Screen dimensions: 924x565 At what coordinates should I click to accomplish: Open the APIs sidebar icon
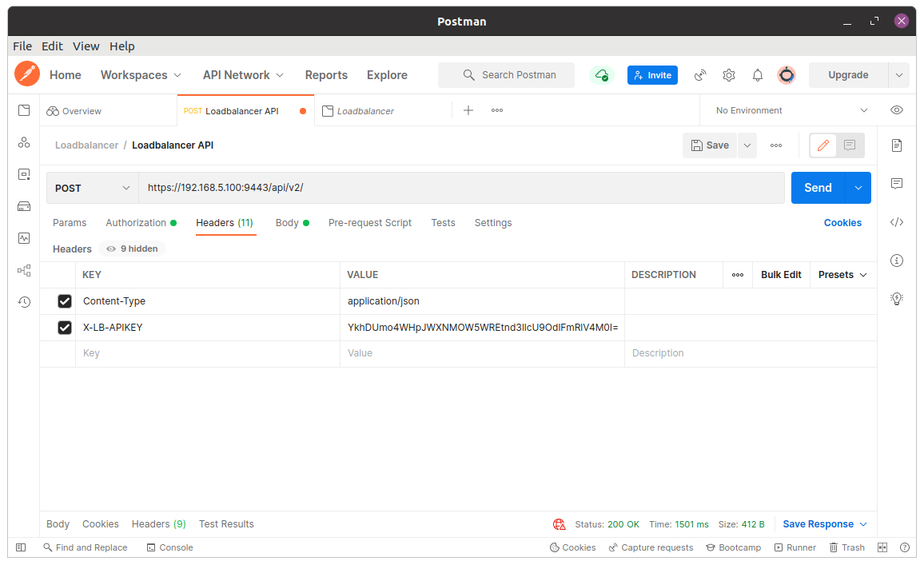click(24, 142)
